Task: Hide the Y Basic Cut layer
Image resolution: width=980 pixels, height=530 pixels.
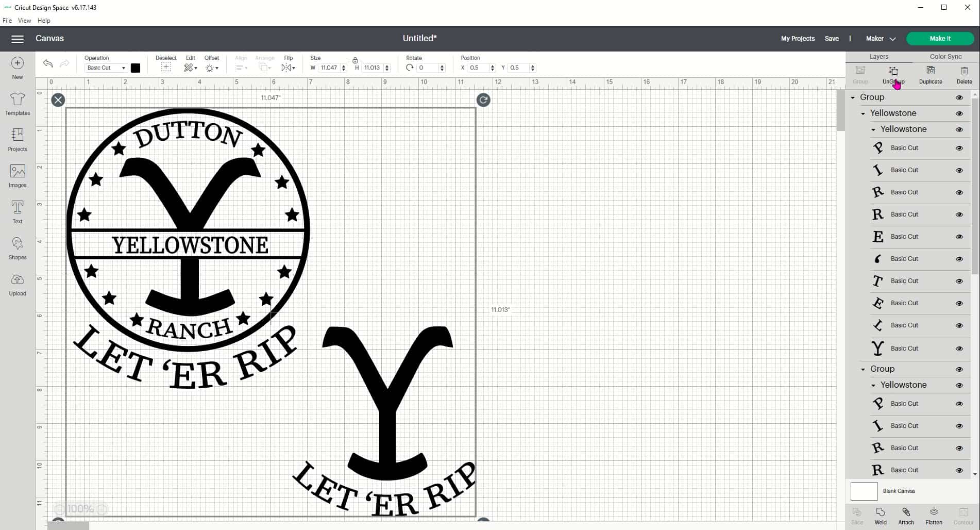Action: 959,349
